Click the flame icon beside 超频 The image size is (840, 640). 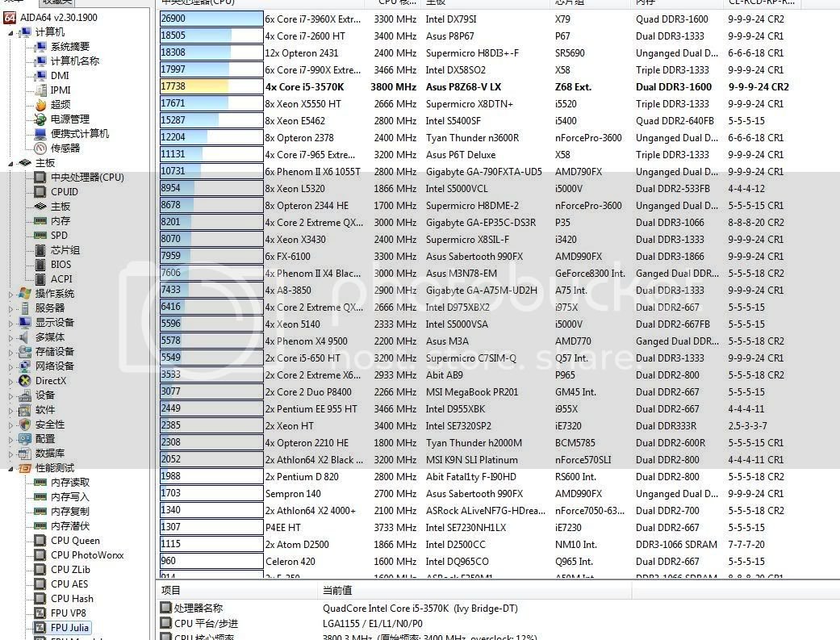[40, 105]
